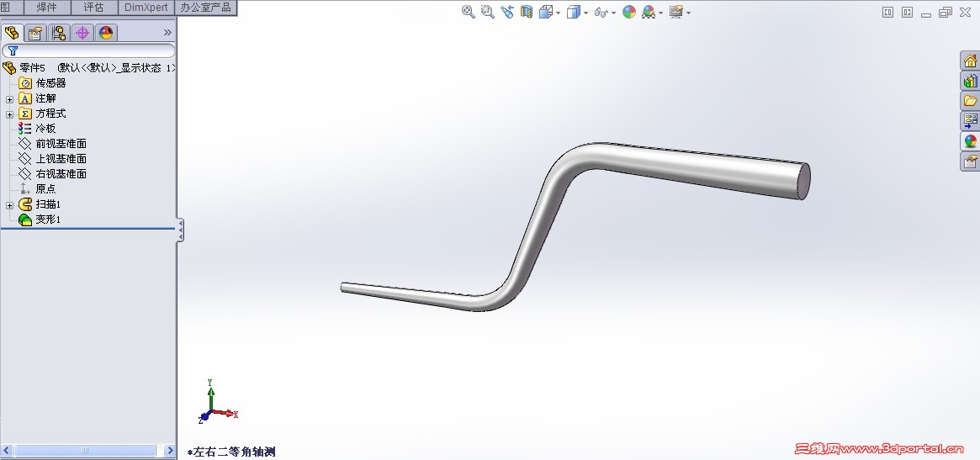This screenshot has height=460, width=980.
Task: Click the Display Style cube icon
Action: point(573,12)
